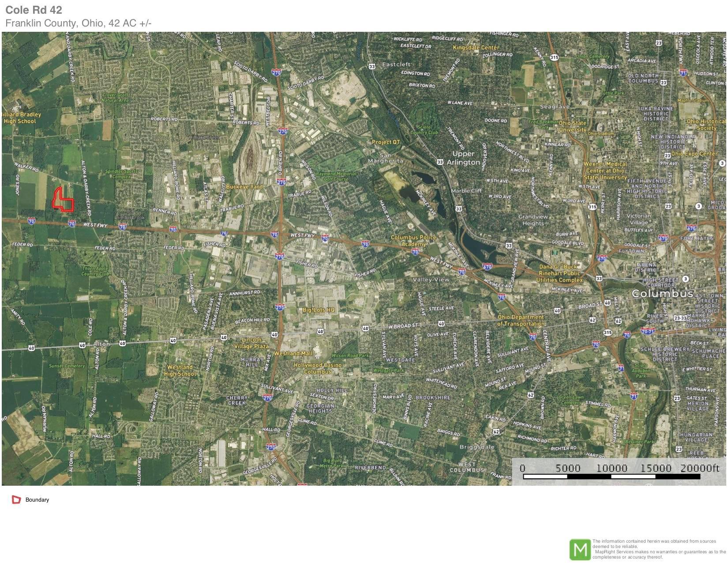Click the 'Hungarian Village' label
This screenshot has height=563, width=728.
(x=697, y=437)
